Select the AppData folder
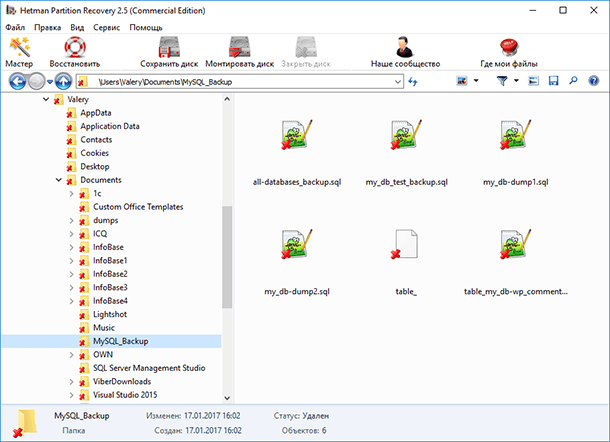 point(96,113)
